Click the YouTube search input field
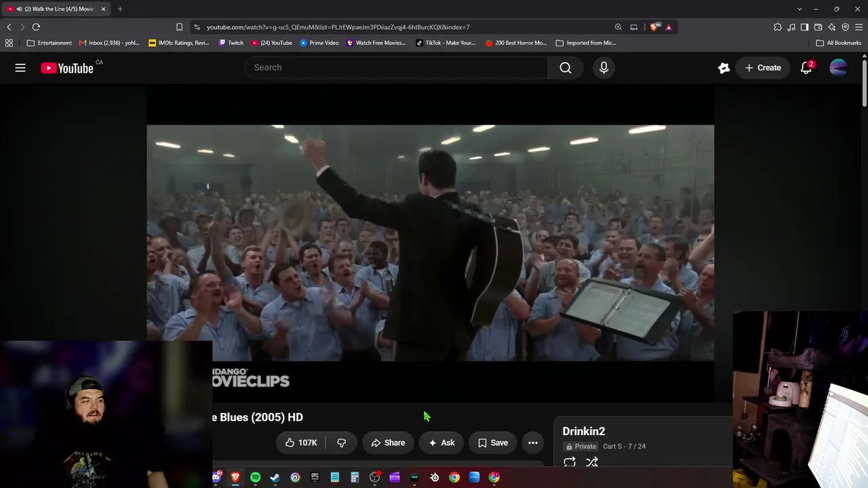 coord(397,68)
